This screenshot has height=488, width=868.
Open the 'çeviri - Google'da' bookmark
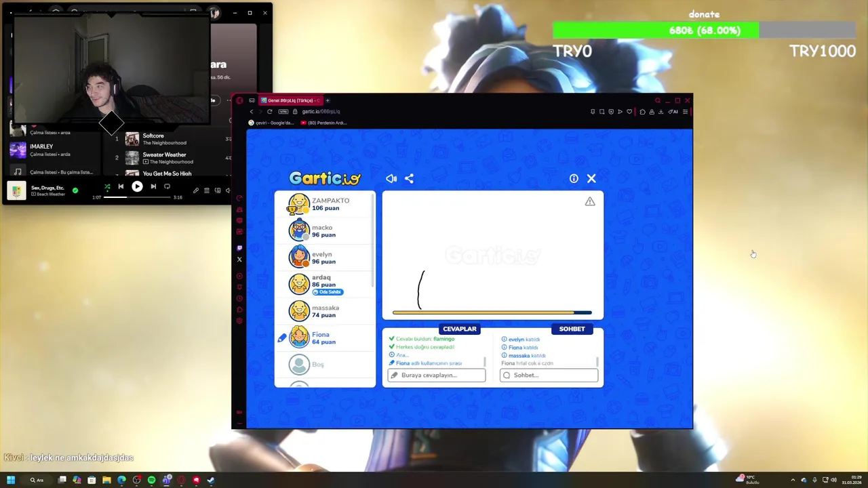(272, 123)
